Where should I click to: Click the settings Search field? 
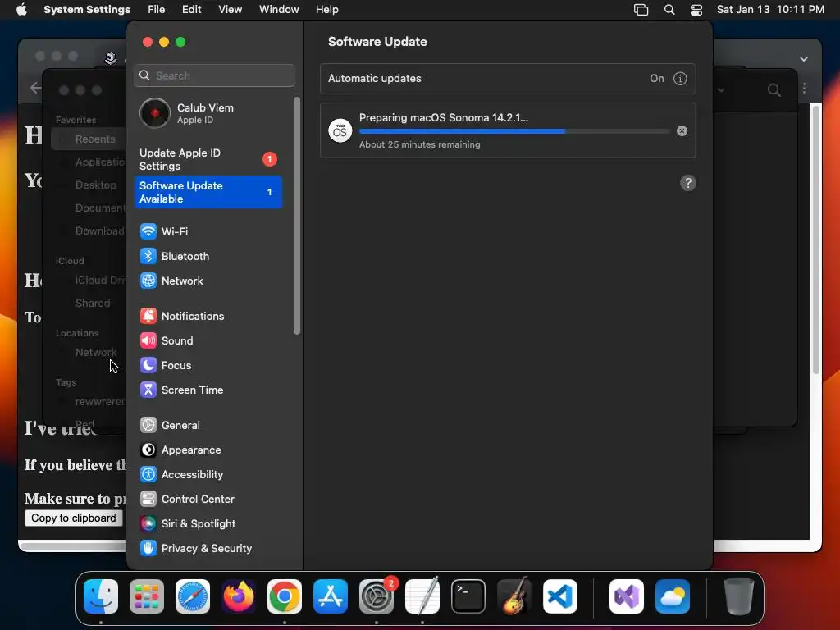pyautogui.click(x=214, y=75)
